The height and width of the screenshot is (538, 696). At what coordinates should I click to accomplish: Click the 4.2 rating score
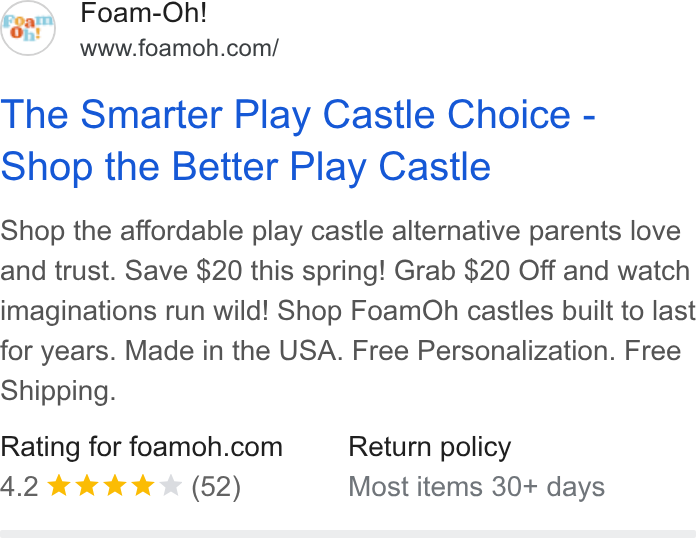tap(19, 487)
